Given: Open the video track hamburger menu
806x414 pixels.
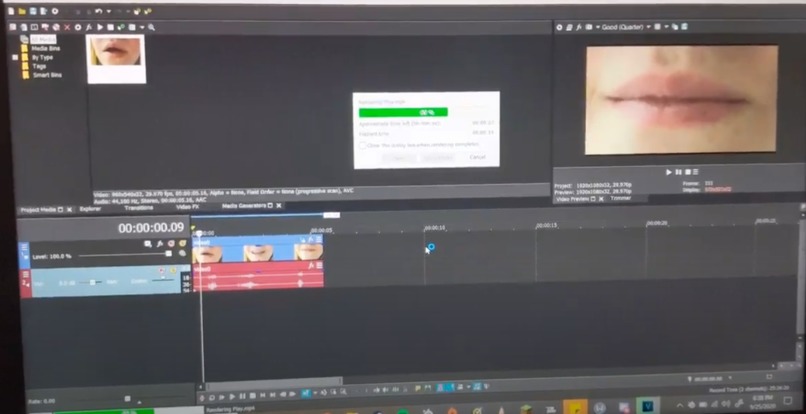Looking at the screenshot, I should coord(24,247).
